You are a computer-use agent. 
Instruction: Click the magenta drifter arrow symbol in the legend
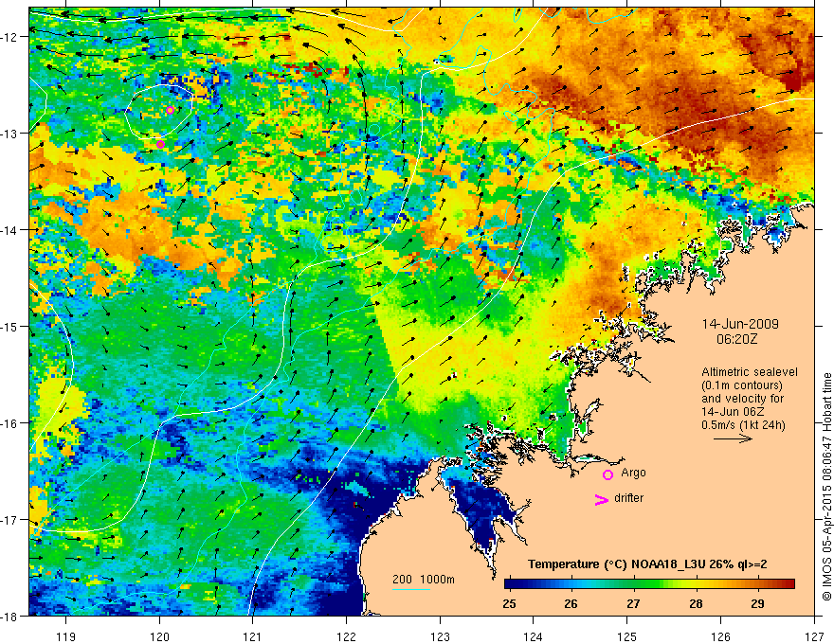point(602,499)
